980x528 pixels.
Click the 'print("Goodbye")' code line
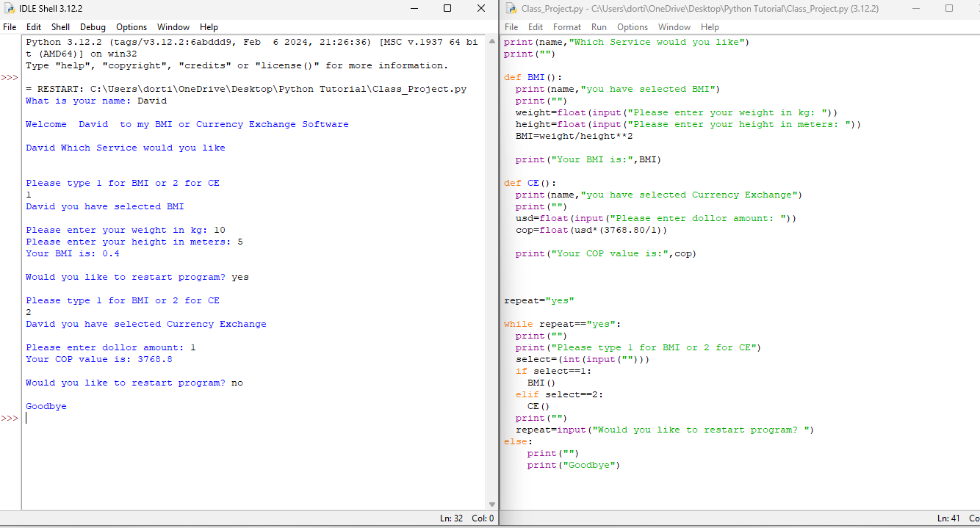coord(574,465)
